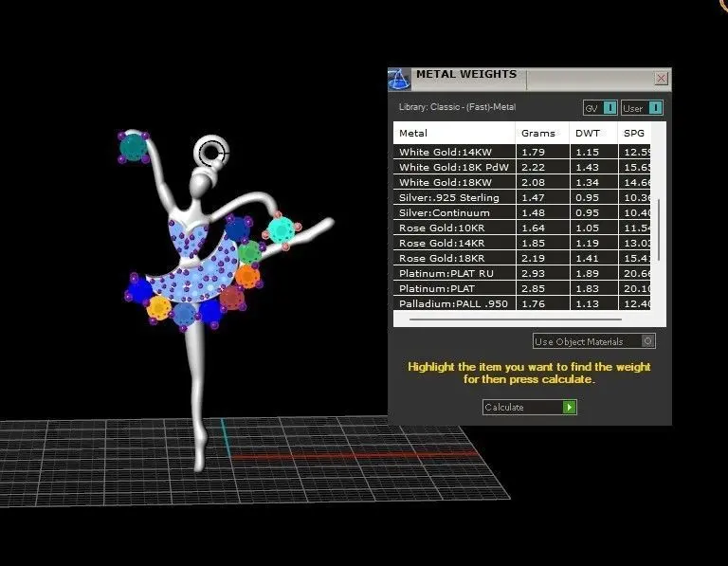Select the Silver:.925 Sterling row
Viewport: 728px width, 566px height.
click(x=522, y=197)
